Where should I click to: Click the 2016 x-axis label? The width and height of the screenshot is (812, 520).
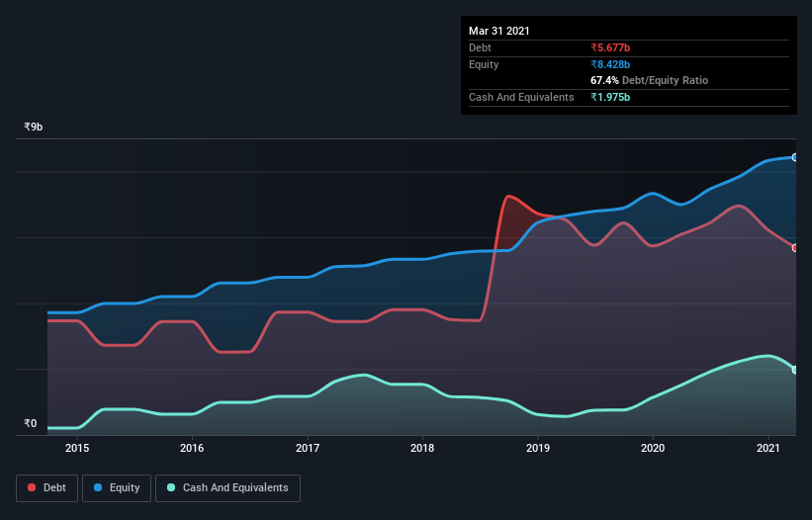[x=192, y=448]
